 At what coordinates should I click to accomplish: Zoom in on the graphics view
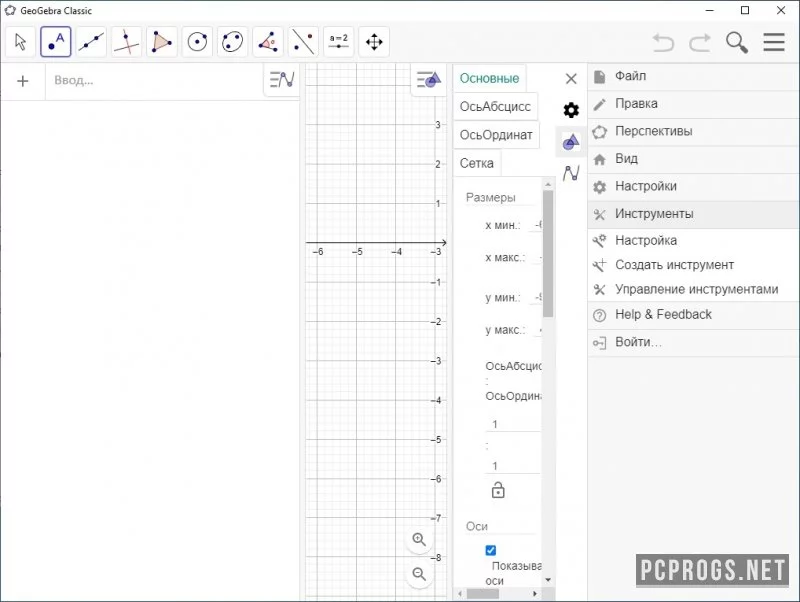tap(419, 539)
